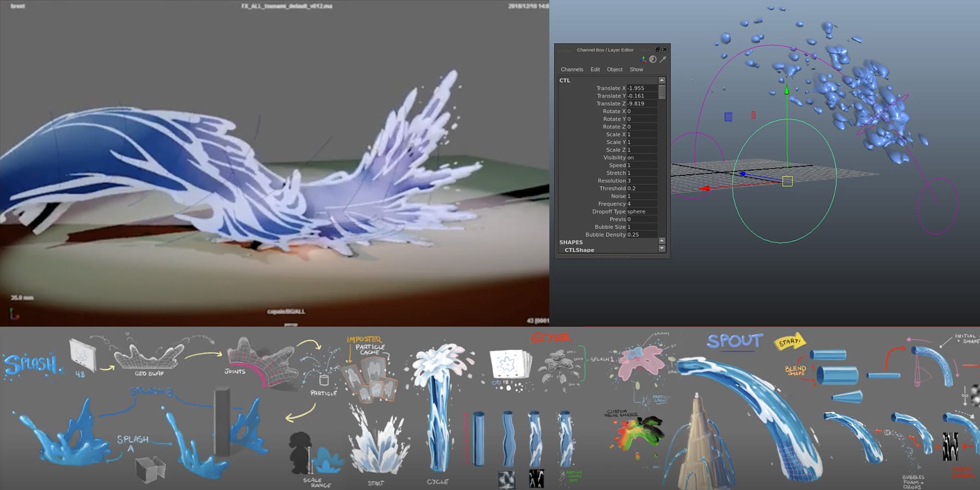
Task: Click the hyperbolic arrow icon in Channel Box
Action: tap(663, 59)
